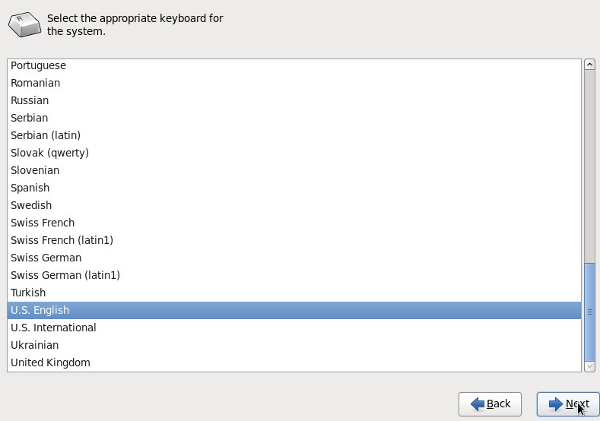Viewport: 600px width, 421px height.
Task: Choose the Romanian keyboard
Action: coord(294,83)
